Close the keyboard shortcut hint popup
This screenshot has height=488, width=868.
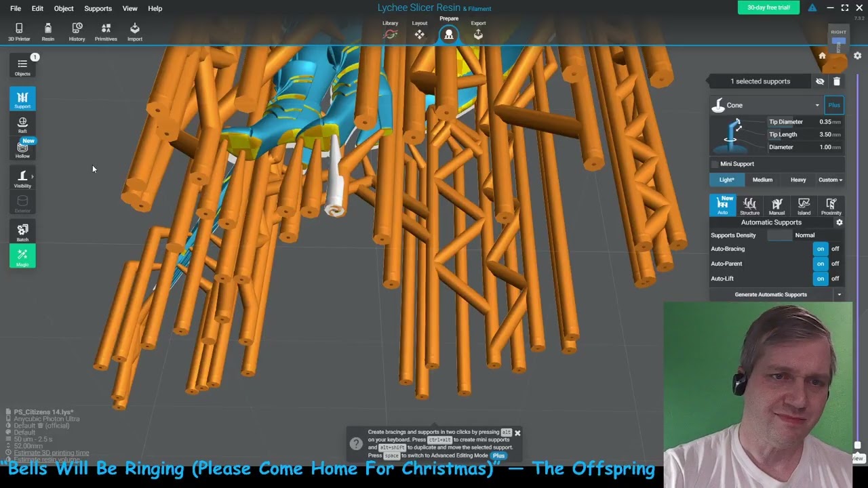[517, 432]
